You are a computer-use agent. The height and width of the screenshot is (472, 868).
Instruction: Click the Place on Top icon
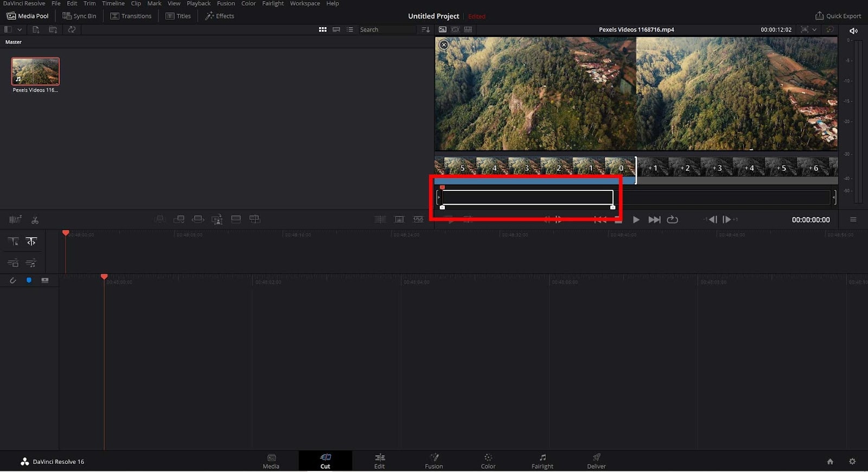[x=236, y=219]
